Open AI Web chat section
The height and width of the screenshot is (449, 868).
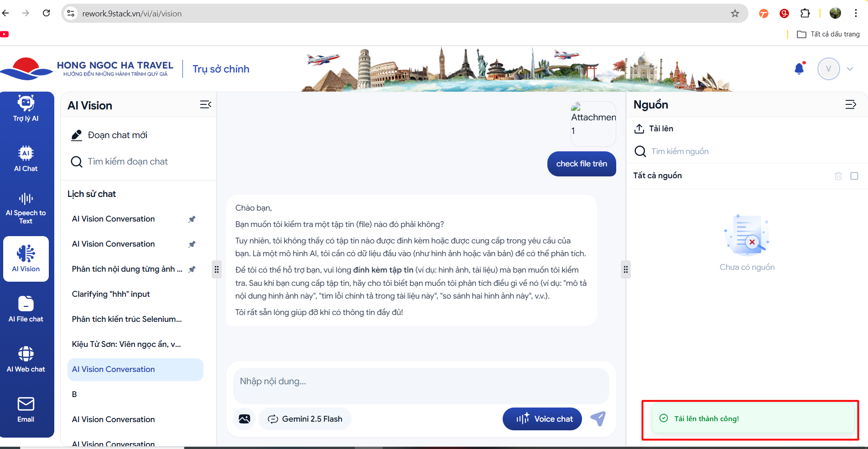point(26,359)
